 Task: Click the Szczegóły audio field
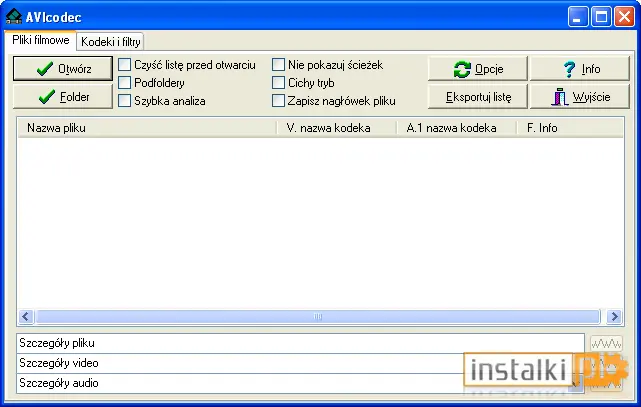(300, 383)
